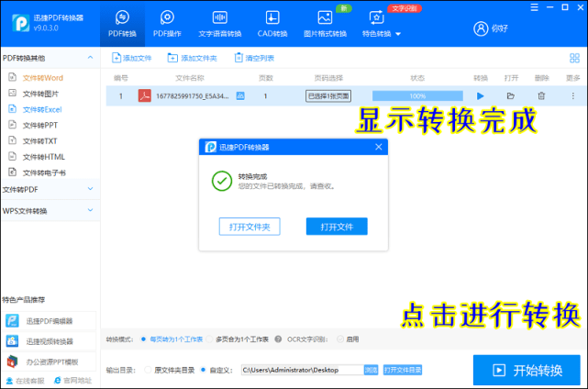The image size is (588, 389).
Task: Click the green checkmark success icon
Action: [222, 181]
